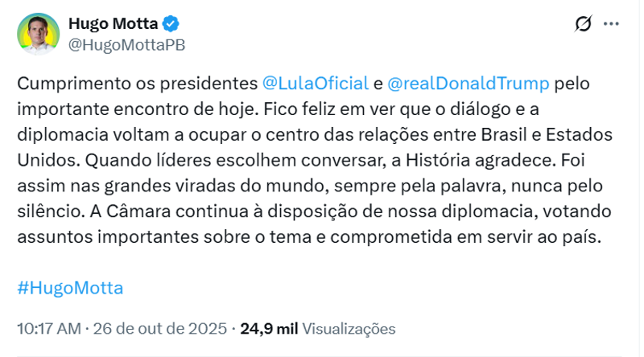644x357 pixels.
Task: Click the 10:17 AM post time
Action: [x=49, y=328]
